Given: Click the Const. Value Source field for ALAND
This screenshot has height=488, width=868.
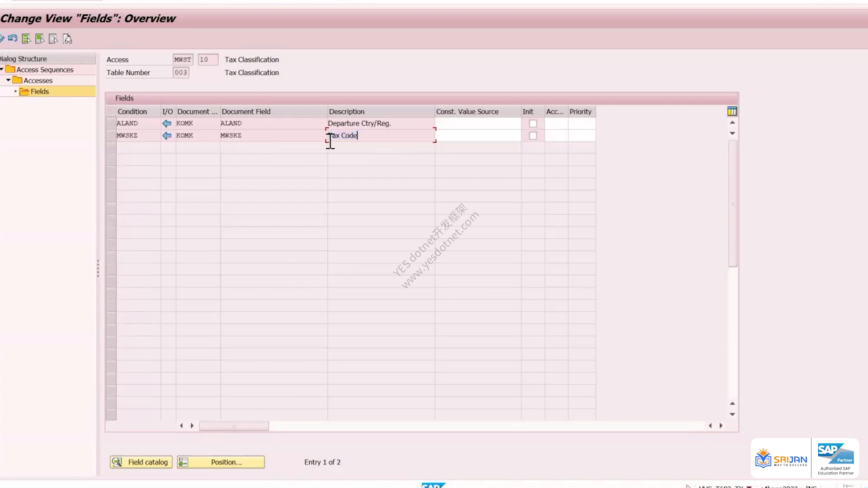Looking at the screenshot, I should pyautogui.click(x=478, y=123).
